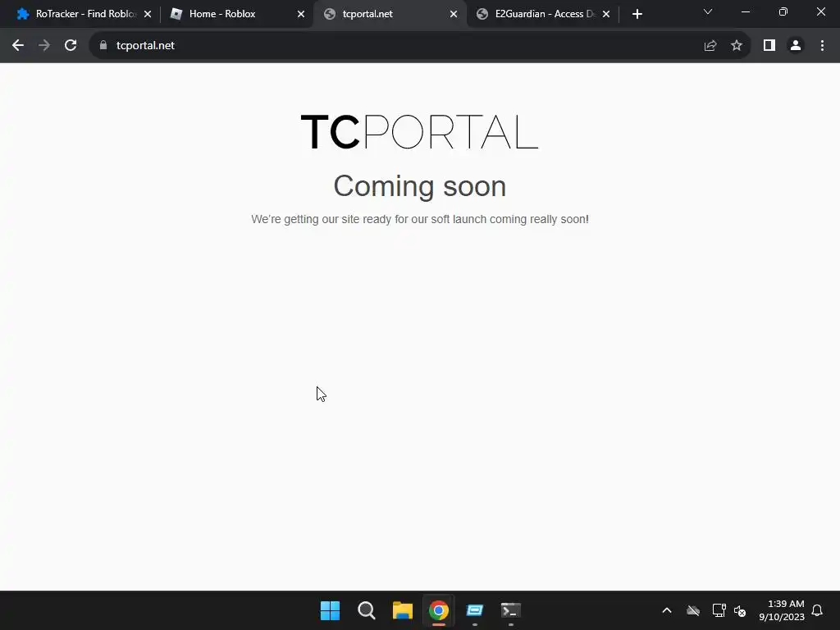This screenshot has height=630, width=840.
Task: Open File Explorer from the taskbar
Action: point(402,610)
